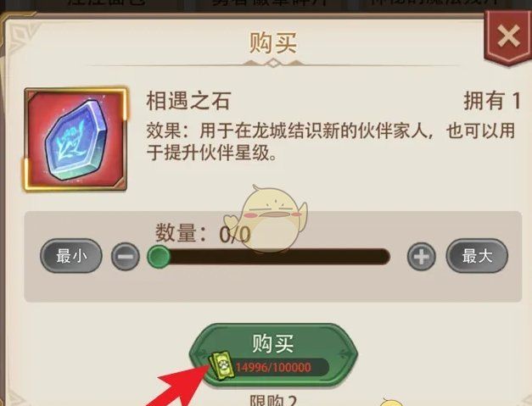This screenshot has height=406, width=532.
Task: Click the 数量: 0/0 quantity label
Action: tap(203, 233)
